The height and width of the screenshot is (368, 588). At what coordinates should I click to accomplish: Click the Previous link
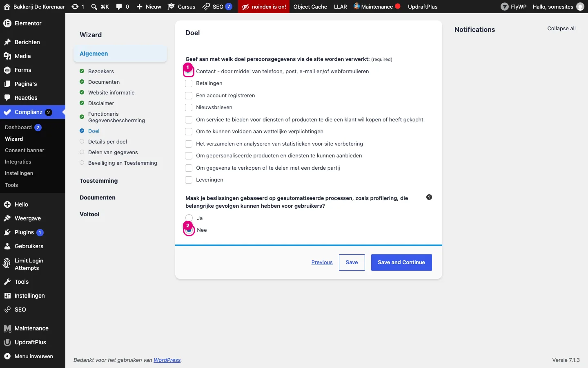pyautogui.click(x=322, y=263)
